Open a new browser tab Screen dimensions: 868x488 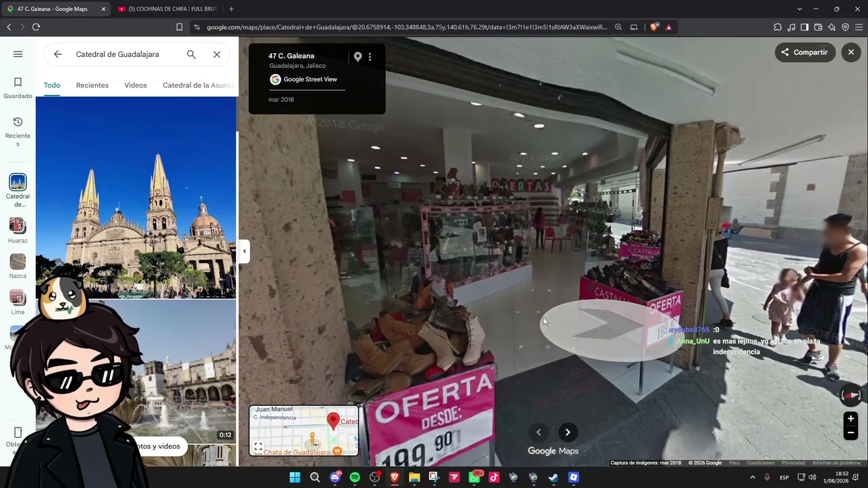pos(231,9)
